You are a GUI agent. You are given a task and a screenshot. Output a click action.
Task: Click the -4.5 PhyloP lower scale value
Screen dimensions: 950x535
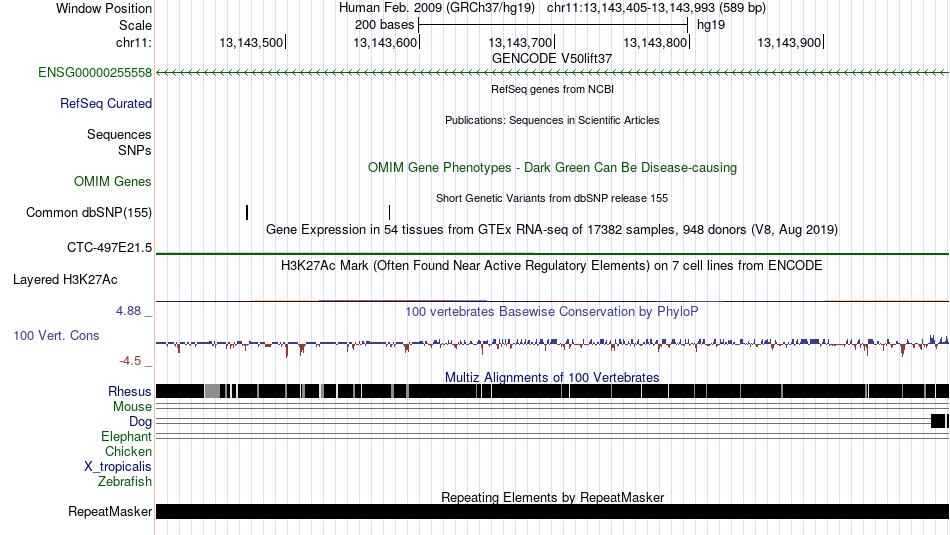point(130,361)
